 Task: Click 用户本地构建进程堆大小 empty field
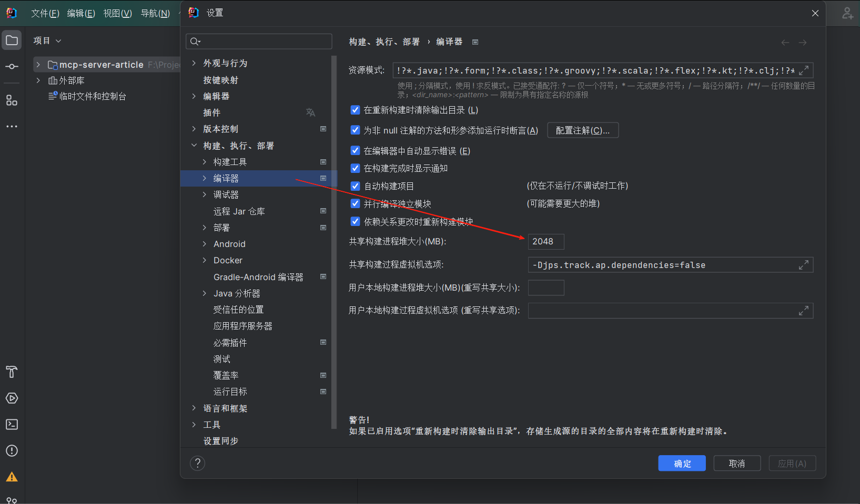click(546, 287)
